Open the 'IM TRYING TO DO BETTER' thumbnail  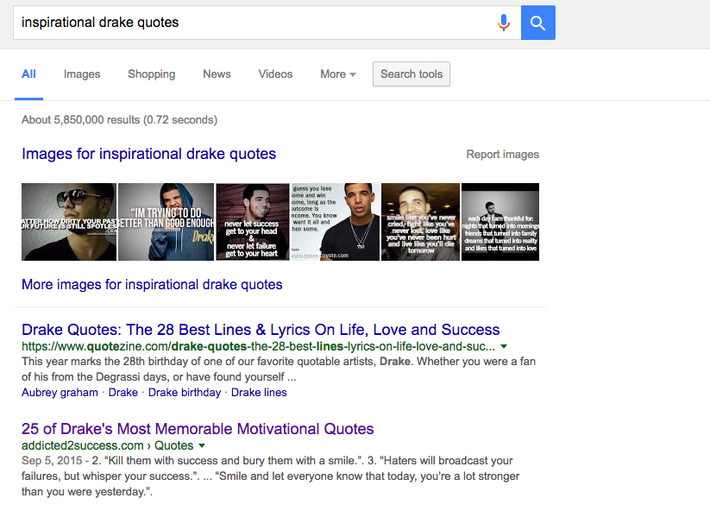[x=166, y=222]
